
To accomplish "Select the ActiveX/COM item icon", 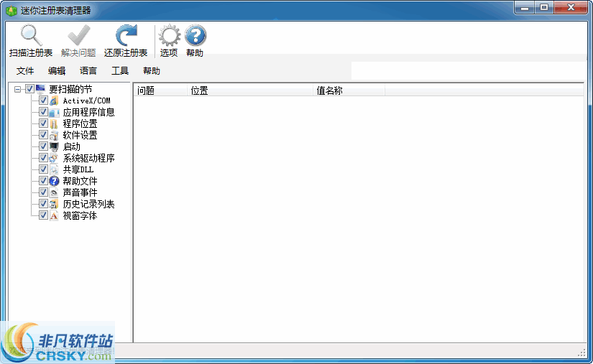I will (54, 101).
